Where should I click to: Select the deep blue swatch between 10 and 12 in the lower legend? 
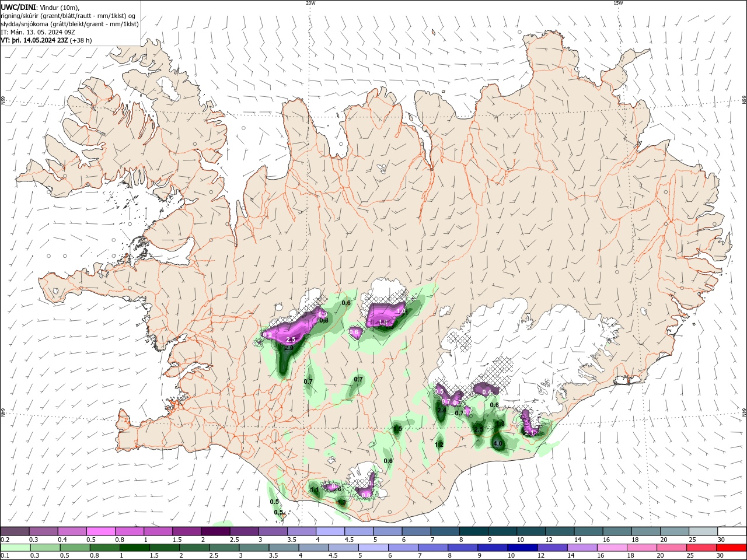click(522, 548)
